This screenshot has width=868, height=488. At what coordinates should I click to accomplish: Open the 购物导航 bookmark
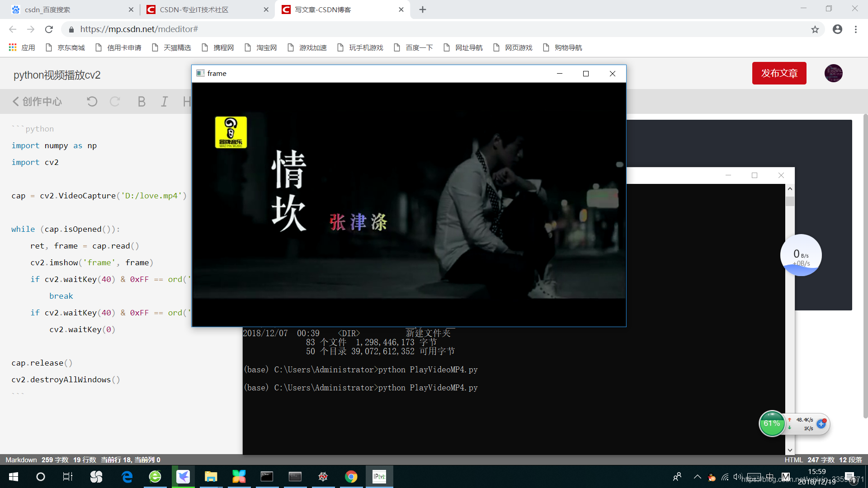click(563, 47)
